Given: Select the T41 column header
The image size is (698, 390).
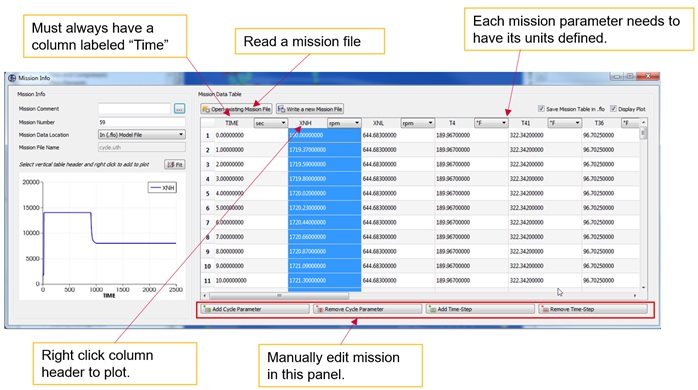Looking at the screenshot, I should (x=526, y=123).
